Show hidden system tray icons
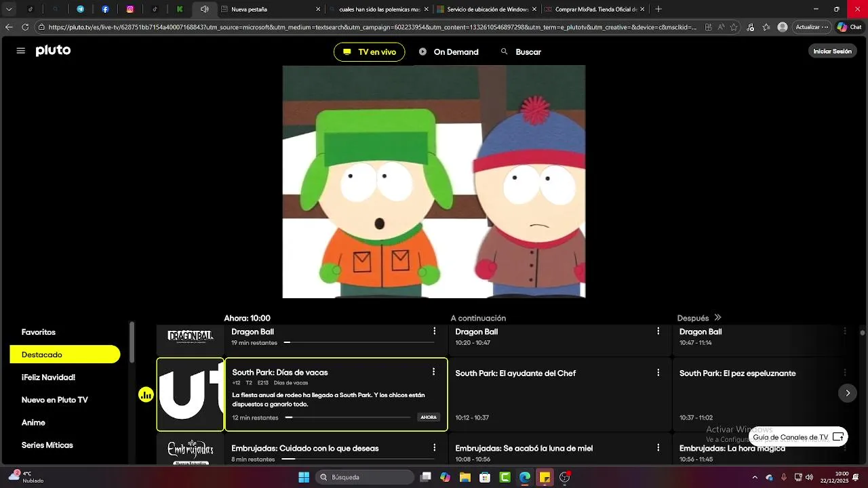The height and width of the screenshot is (488, 868). click(754, 477)
